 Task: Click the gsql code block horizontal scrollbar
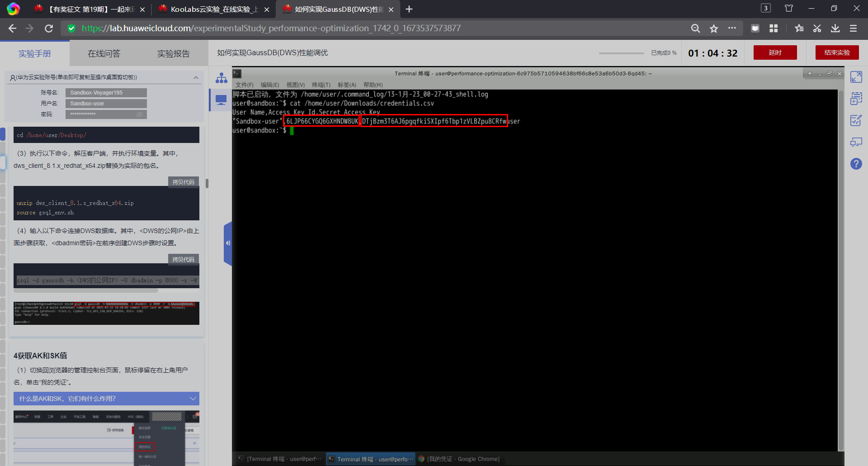[86, 290]
